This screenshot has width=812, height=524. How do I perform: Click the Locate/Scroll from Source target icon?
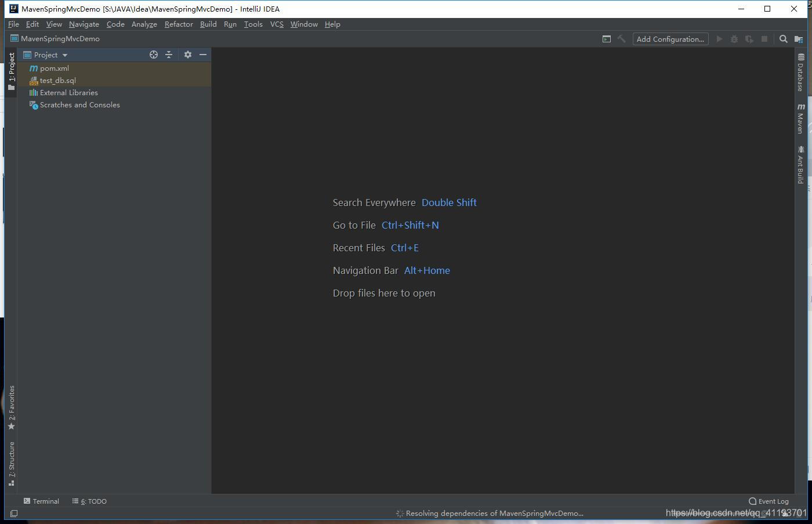click(154, 55)
